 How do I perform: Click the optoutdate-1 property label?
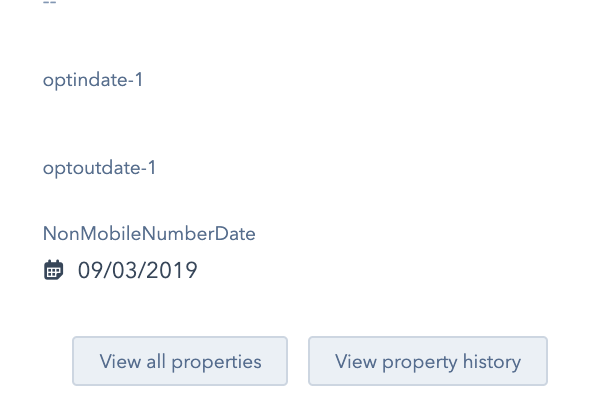[99, 168]
